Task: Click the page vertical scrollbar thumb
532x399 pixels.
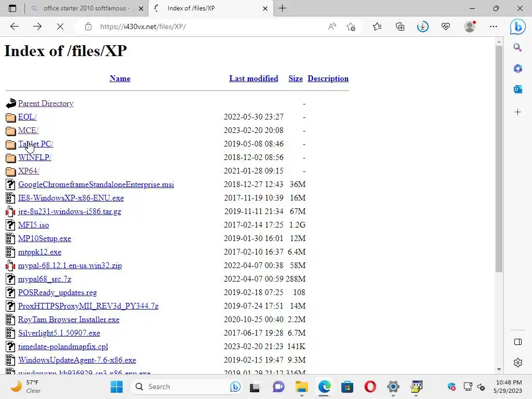Action: [x=498, y=158]
